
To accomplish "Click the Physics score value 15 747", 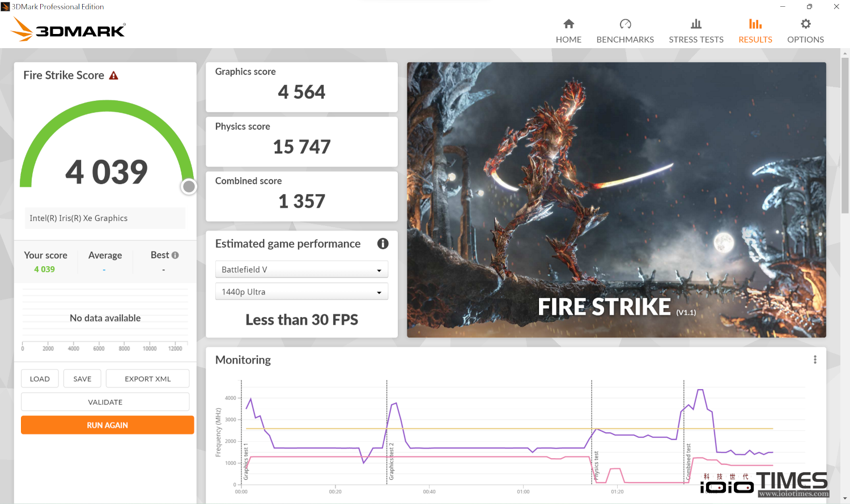I will (301, 147).
